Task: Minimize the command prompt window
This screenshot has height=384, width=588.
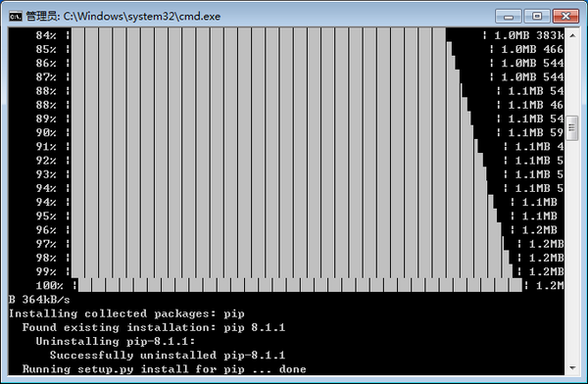Action: pyautogui.click(x=508, y=16)
